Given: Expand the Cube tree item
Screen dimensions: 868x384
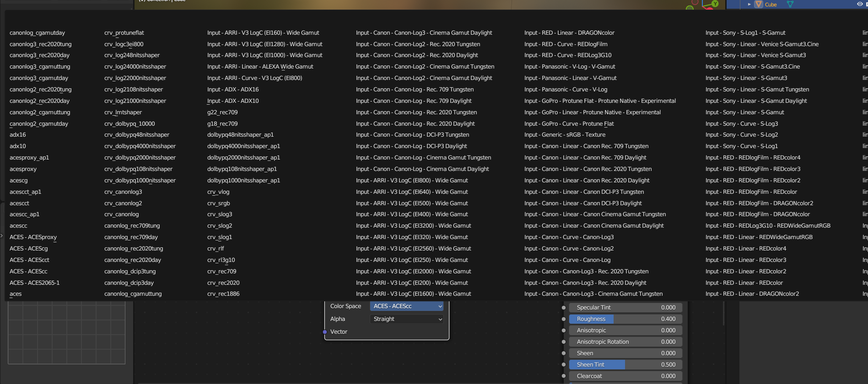Looking at the screenshot, I should 749,4.
